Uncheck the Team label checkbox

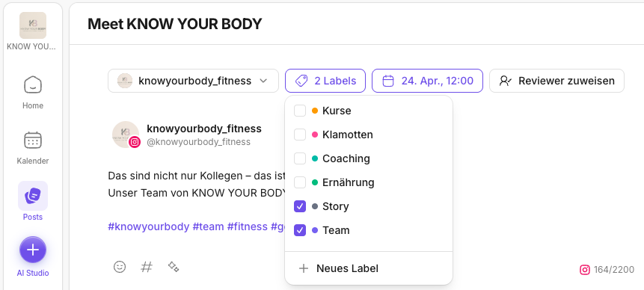point(300,230)
